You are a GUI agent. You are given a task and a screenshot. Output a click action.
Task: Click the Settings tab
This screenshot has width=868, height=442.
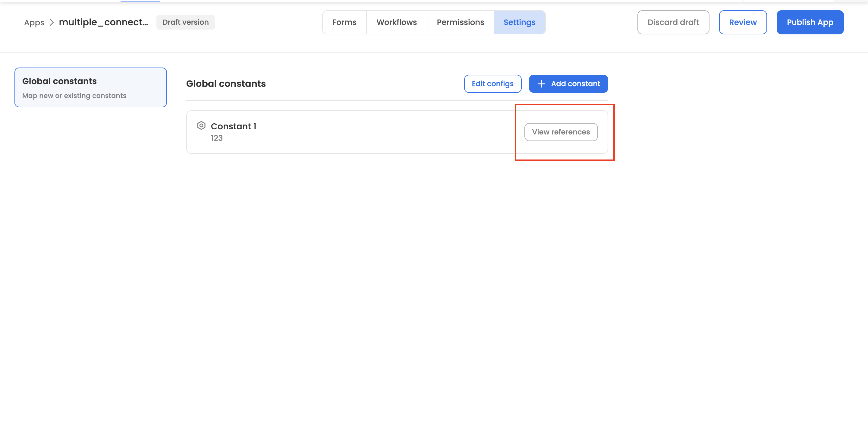[519, 22]
